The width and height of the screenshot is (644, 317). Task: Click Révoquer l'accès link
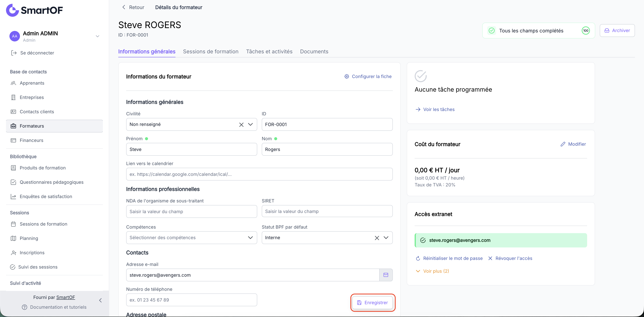pos(510,258)
